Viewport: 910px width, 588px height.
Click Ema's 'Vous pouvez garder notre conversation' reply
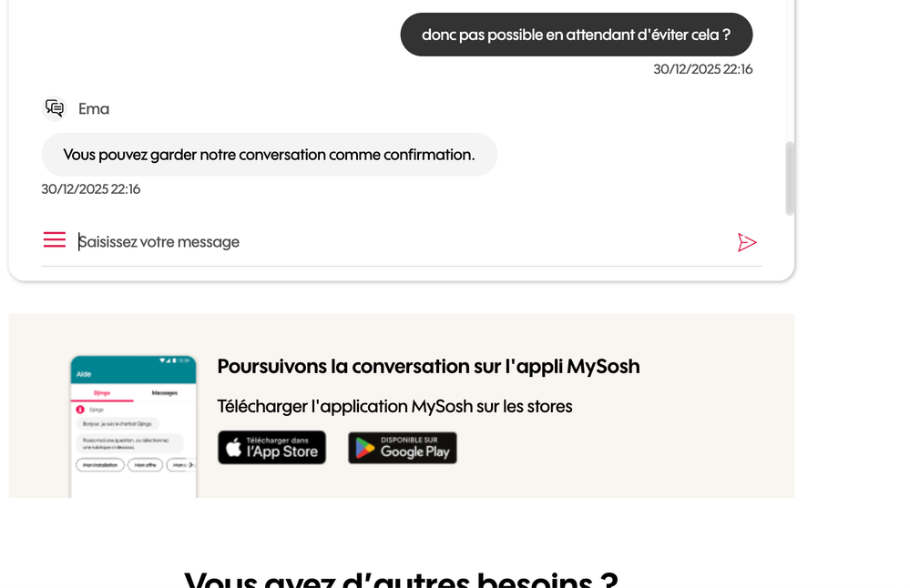point(269,155)
